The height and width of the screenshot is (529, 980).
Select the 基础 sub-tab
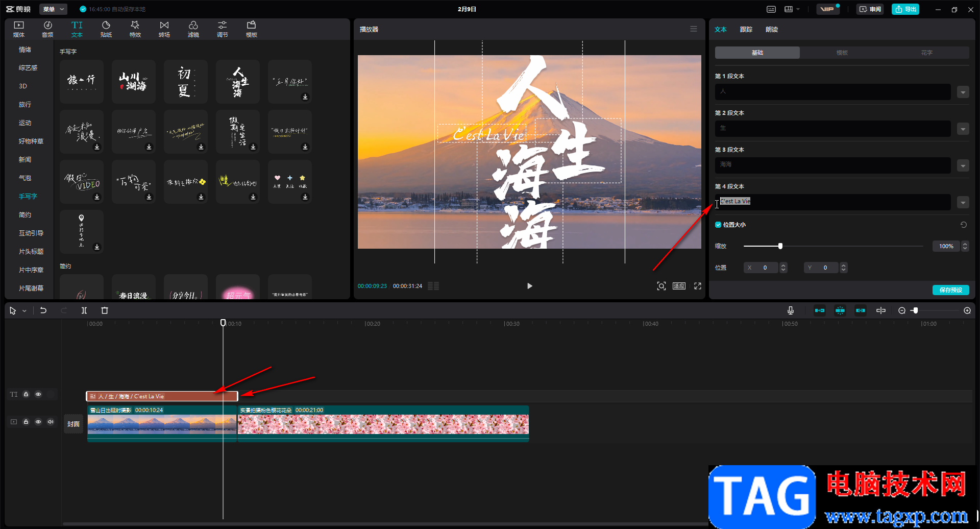pyautogui.click(x=757, y=53)
